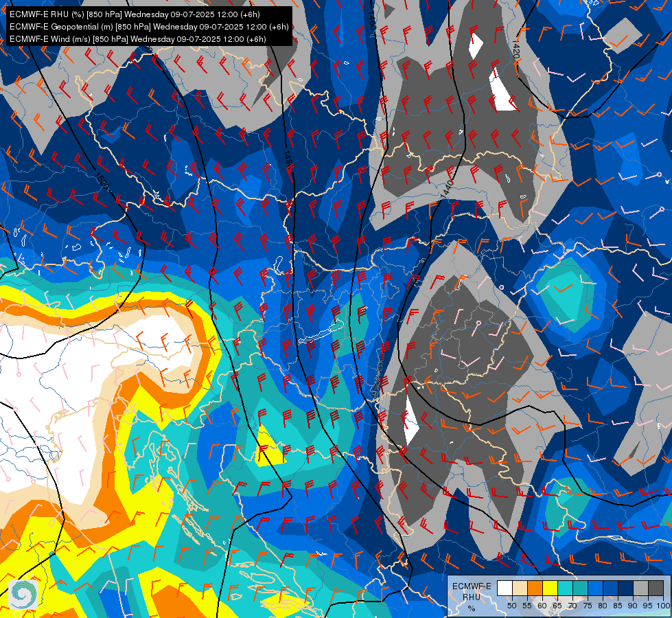The image size is (672, 618).
Task: Click the RHU label in the legend
Action: [x=472, y=597]
